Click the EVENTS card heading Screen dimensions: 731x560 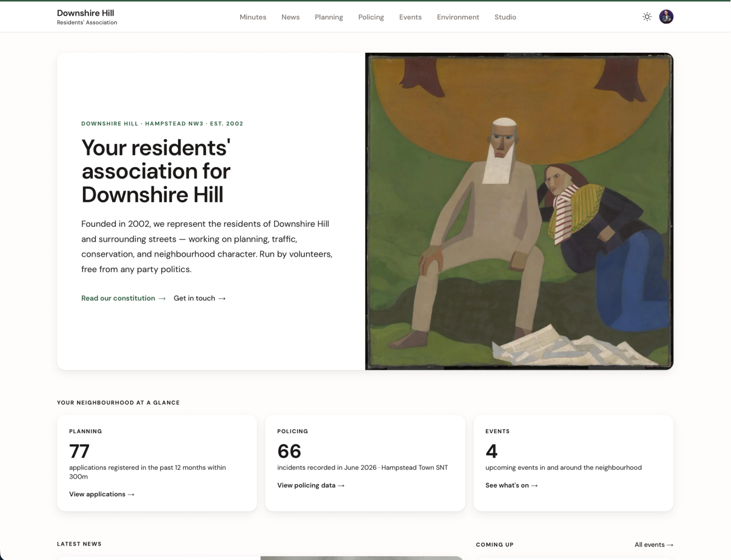point(498,431)
